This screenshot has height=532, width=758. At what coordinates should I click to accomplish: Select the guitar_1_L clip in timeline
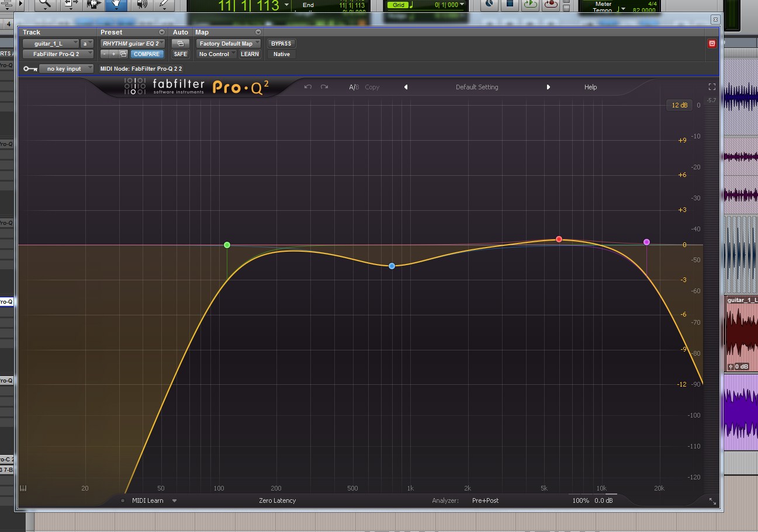[x=742, y=333]
